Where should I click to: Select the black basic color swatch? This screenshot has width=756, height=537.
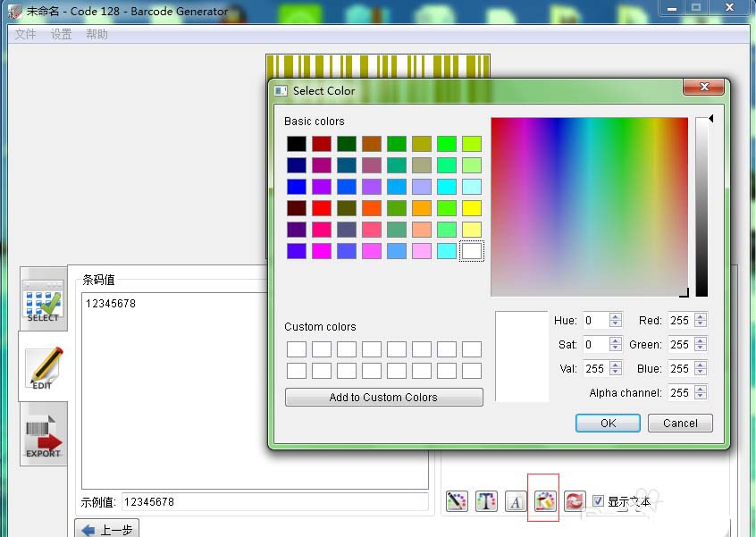(x=297, y=144)
